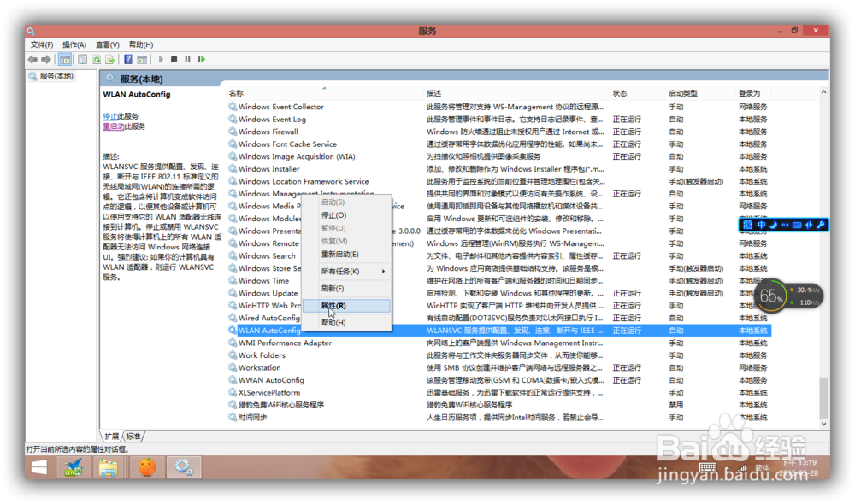The height and width of the screenshot is (504, 855).
Task: Click the services list vertical scrollbar thumb
Action: [x=823, y=396]
